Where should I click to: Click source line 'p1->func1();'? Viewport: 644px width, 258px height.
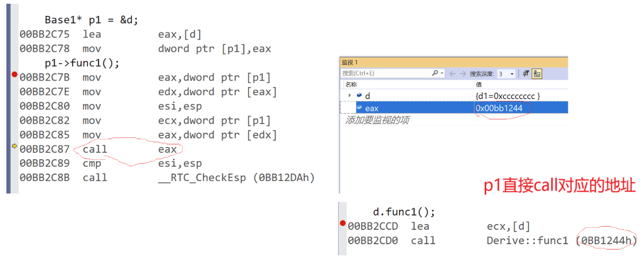(82, 63)
